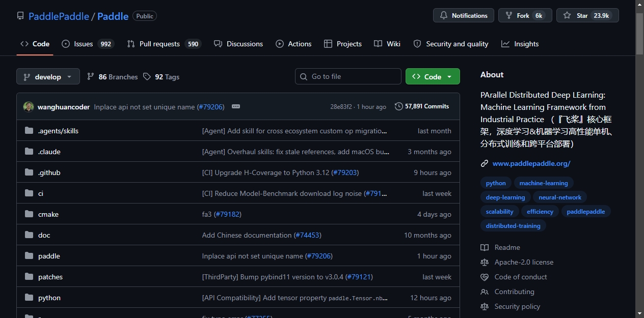Click the star icon in the Star button
644x318 pixels.
(567, 16)
